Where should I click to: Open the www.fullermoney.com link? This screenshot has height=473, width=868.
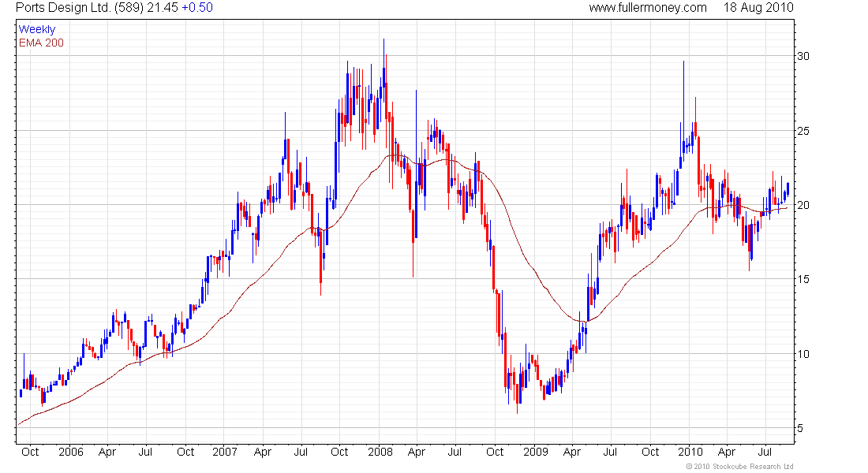648,8
